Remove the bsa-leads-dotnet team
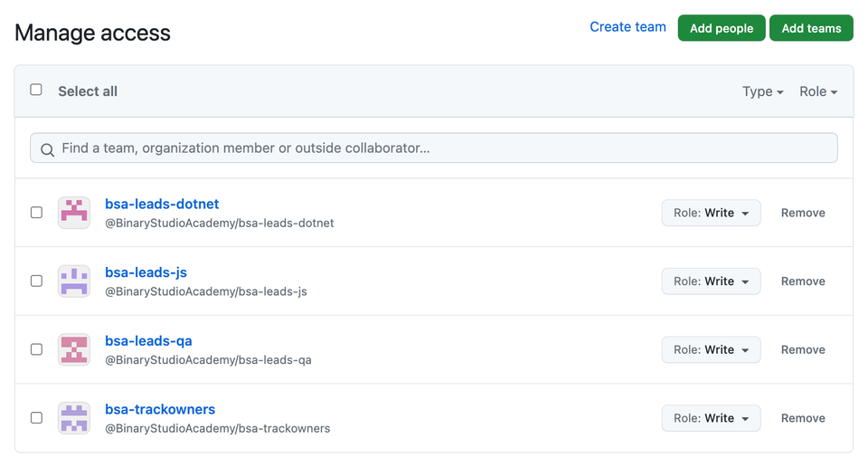Image resolution: width=868 pixels, height=467 pixels. 803,213
